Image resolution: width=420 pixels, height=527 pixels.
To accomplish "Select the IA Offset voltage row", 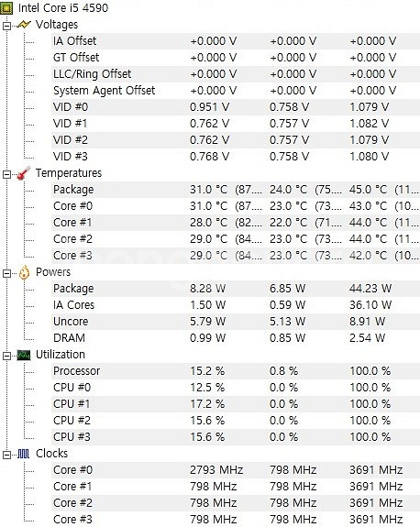I will coord(236,41).
